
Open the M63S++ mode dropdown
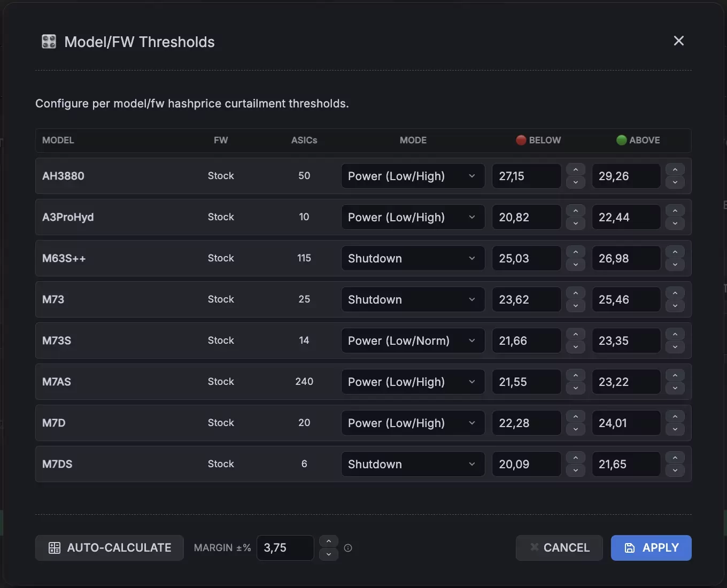tap(413, 258)
